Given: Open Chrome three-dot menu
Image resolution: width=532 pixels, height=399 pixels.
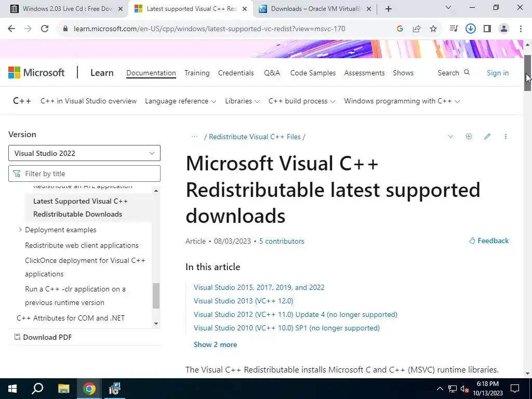Looking at the screenshot, I should (521, 29).
